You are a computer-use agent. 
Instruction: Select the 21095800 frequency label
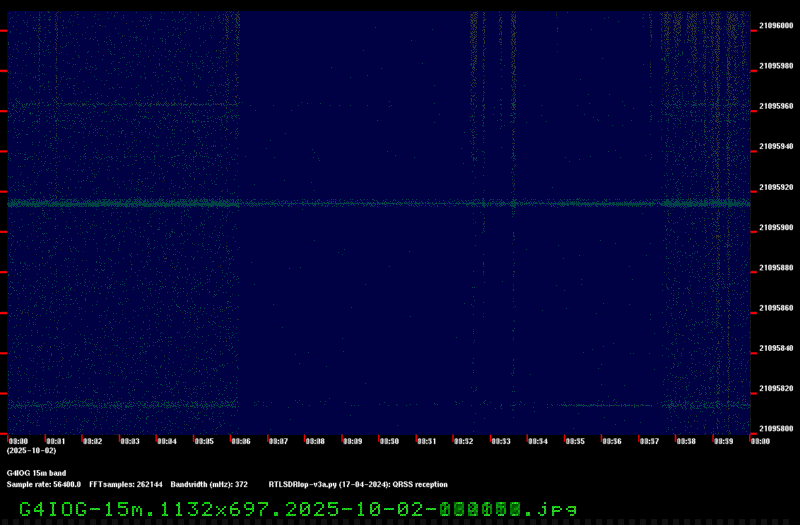pyautogui.click(x=776, y=429)
